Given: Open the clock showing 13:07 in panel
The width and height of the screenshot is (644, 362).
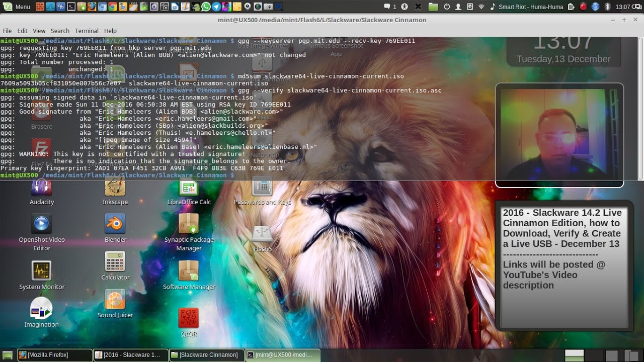Looking at the screenshot, I should pos(623,7).
